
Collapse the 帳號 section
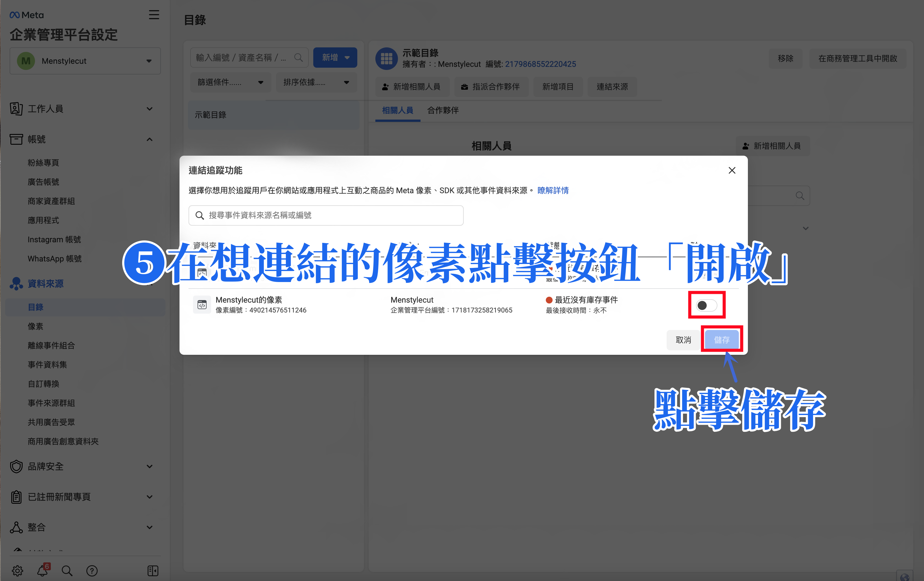(x=149, y=139)
